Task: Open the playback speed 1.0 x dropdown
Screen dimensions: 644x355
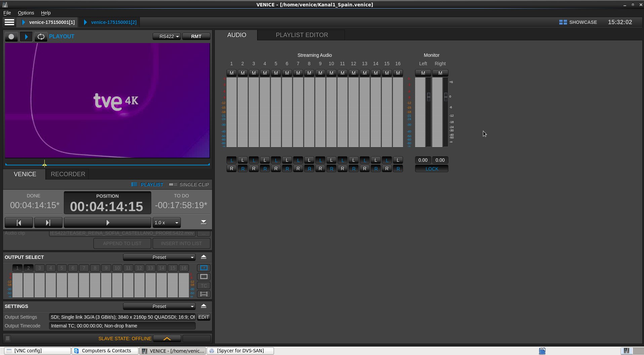Action: [x=167, y=223]
